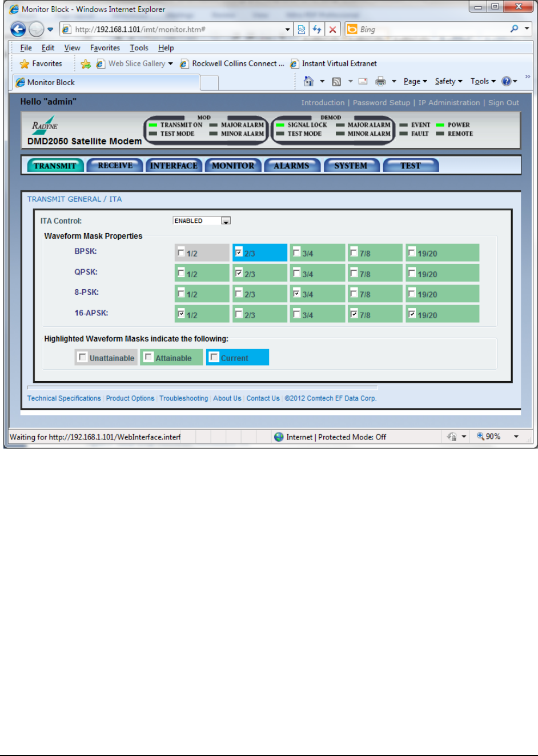Click the Home icon in command bar
538x756 pixels.
coord(308,82)
